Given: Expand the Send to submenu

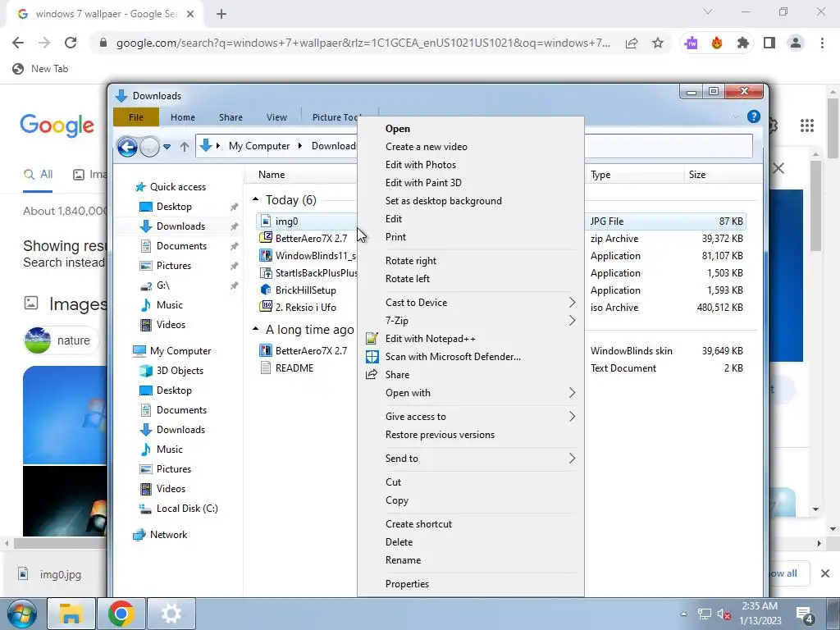Looking at the screenshot, I should 572,459.
